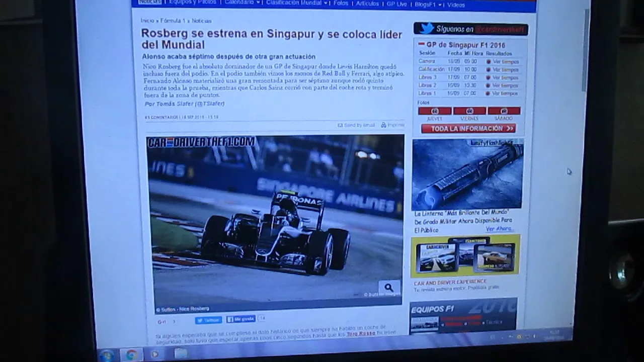Click the Google +1 share icon
This screenshot has width=644, height=362.
162,322
